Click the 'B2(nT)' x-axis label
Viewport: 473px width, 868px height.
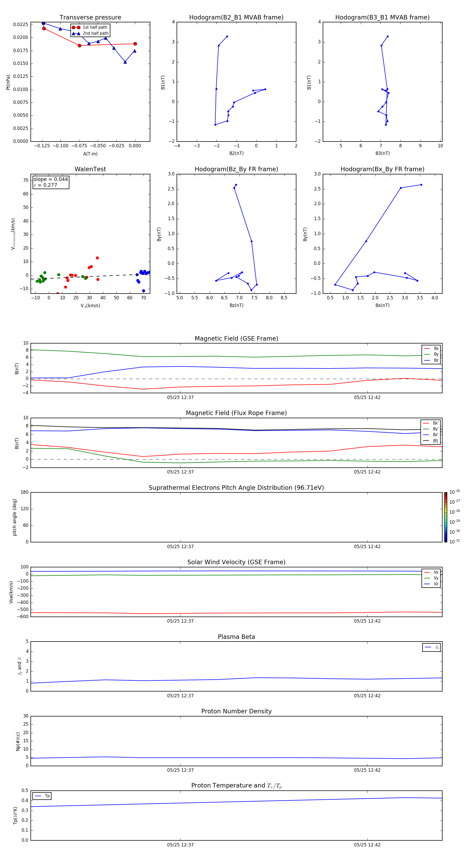(236, 154)
